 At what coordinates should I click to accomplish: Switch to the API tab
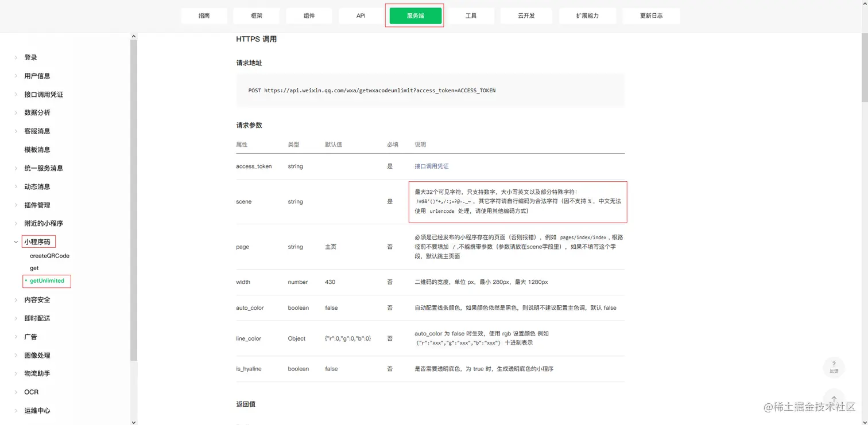361,16
